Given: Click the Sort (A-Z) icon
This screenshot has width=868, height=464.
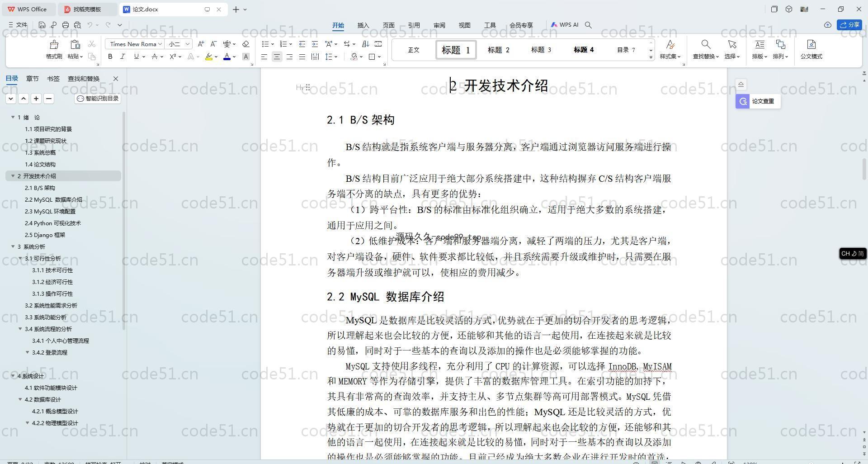Looking at the screenshot, I should click(366, 44).
